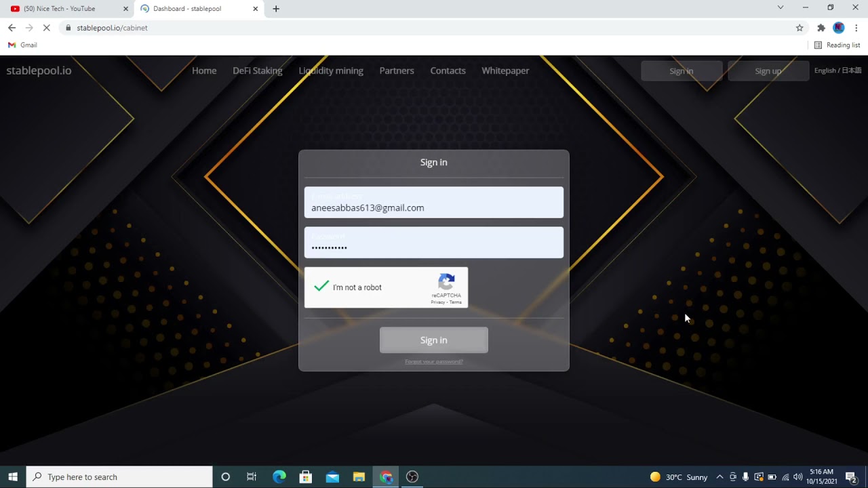Screen dimensions: 868x488
Task: Launch Microsoft Edge from taskbar
Action: pos(279,476)
